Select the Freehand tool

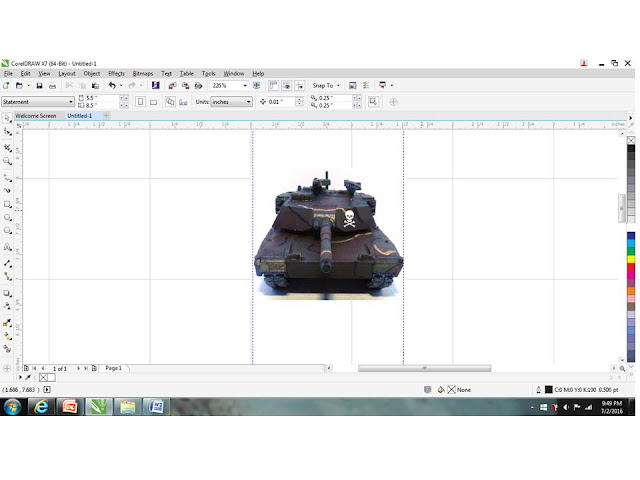7,178
